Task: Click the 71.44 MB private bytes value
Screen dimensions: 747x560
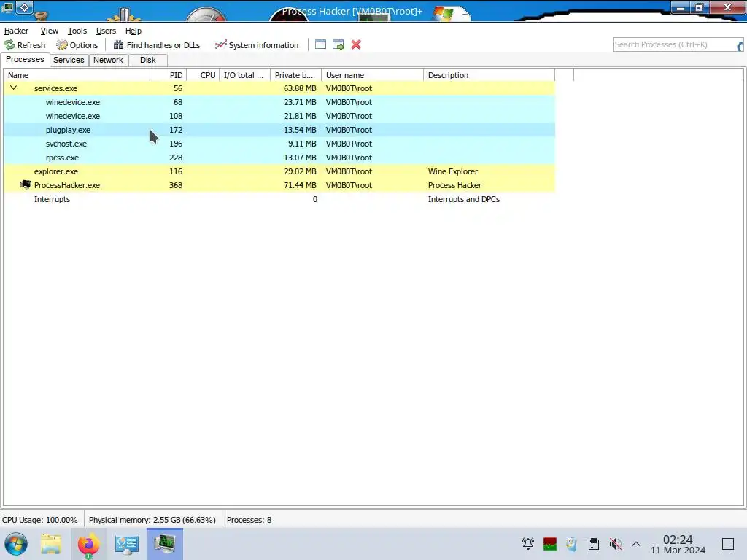Action: [x=300, y=185]
